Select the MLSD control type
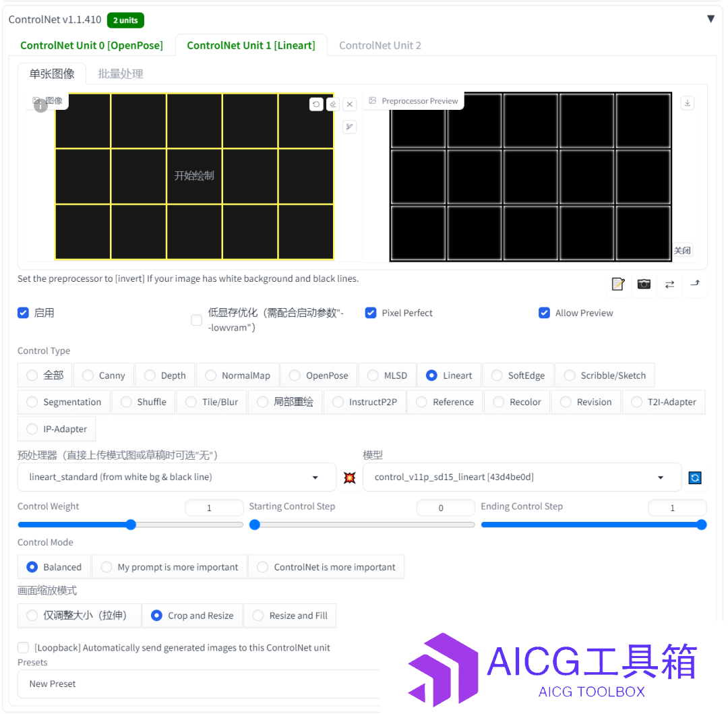The image size is (728, 714). coord(387,375)
